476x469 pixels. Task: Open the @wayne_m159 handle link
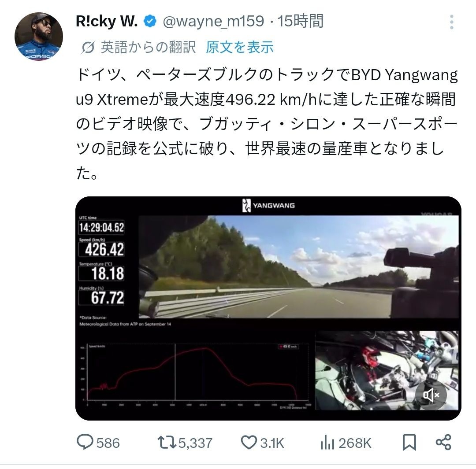(x=213, y=21)
